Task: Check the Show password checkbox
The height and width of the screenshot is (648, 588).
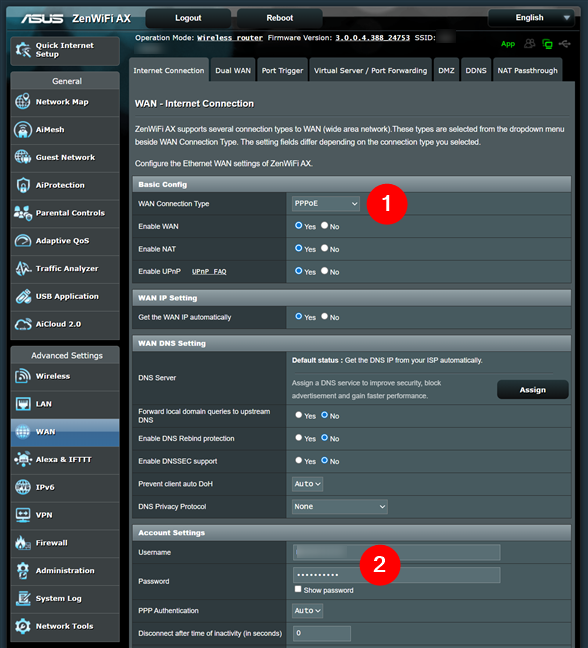Action: pyautogui.click(x=298, y=589)
